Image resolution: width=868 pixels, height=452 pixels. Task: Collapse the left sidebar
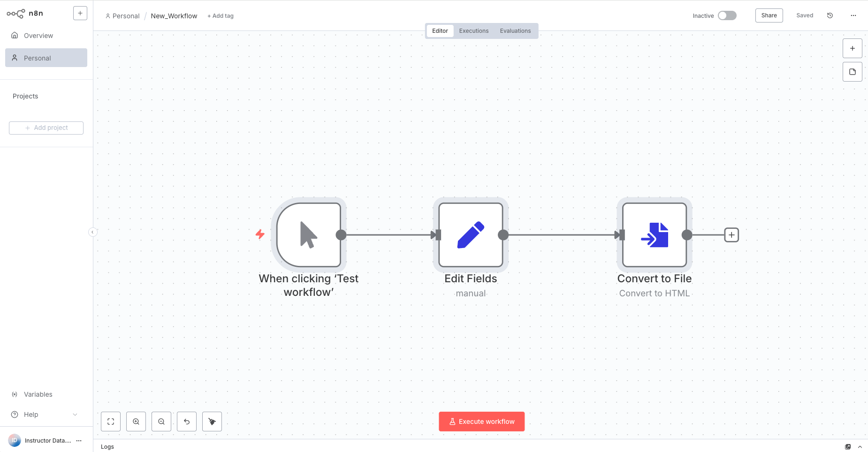93,232
